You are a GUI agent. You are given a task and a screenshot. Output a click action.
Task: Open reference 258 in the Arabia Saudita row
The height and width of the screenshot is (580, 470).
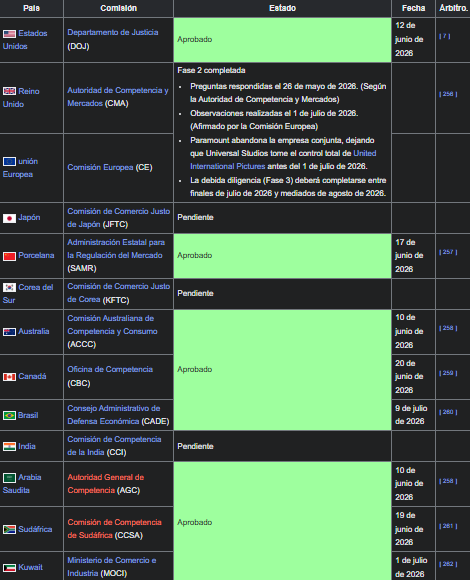pos(448,481)
